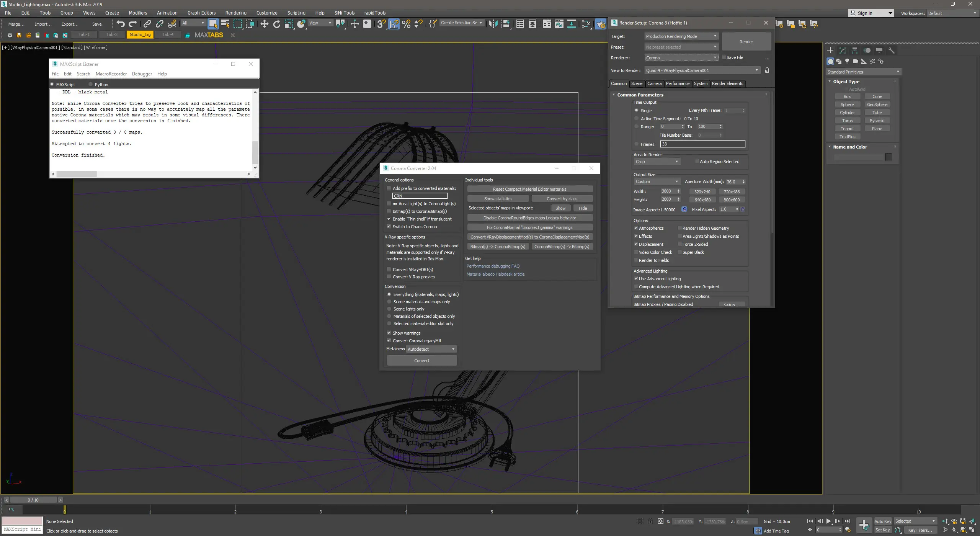Expand the Standard Primitives dropdown
Image resolution: width=980 pixels, height=536 pixels.
pyautogui.click(x=863, y=72)
